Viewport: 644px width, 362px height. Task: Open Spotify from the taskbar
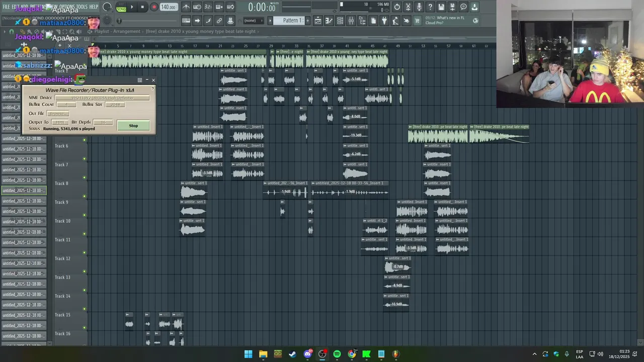[337, 354]
